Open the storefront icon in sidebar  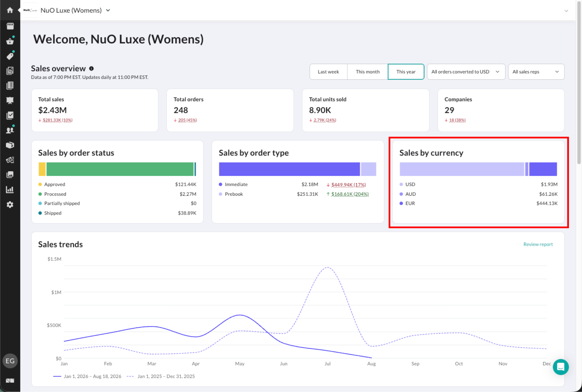coord(10,26)
